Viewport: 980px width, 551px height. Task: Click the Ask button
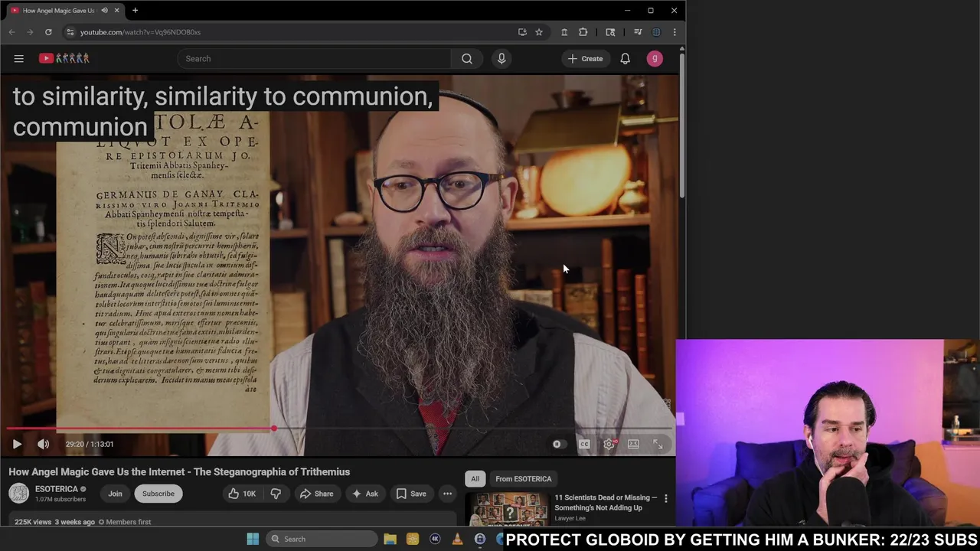[x=364, y=494]
